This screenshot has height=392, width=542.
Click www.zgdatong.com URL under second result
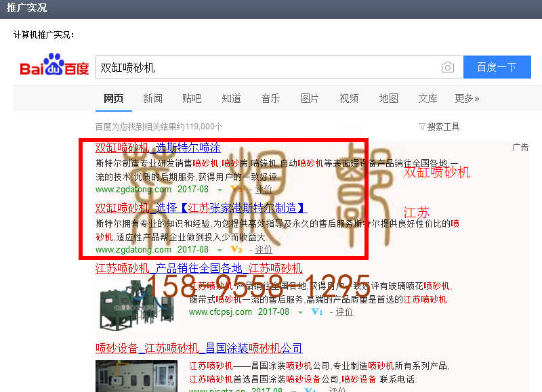[133, 249]
